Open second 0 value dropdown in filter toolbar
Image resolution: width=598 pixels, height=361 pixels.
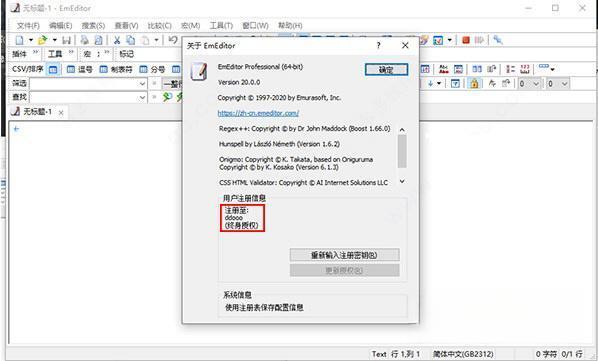pos(564,83)
